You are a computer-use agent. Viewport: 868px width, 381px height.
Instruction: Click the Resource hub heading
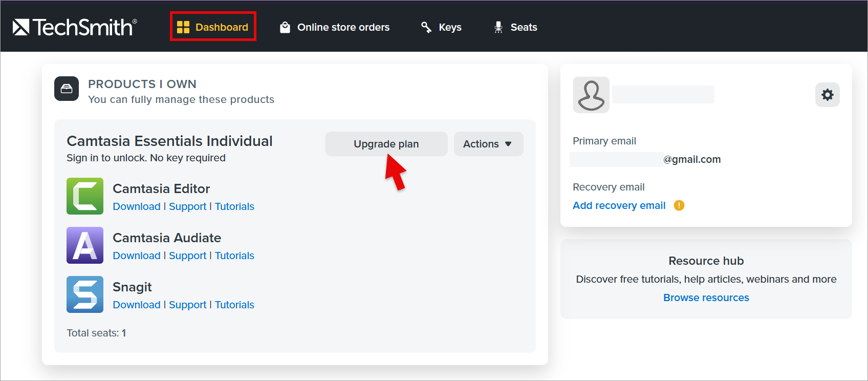[706, 261]
